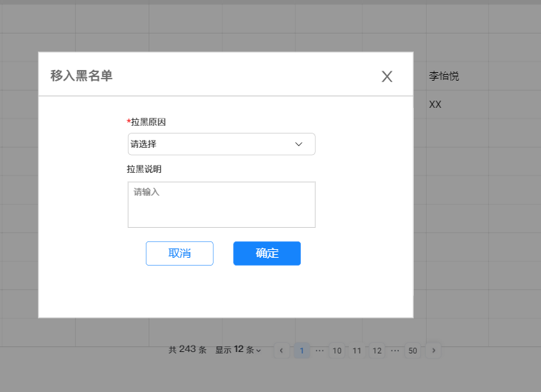
Task: Click the ellipsis after page 1
Action: pos(320,351)
